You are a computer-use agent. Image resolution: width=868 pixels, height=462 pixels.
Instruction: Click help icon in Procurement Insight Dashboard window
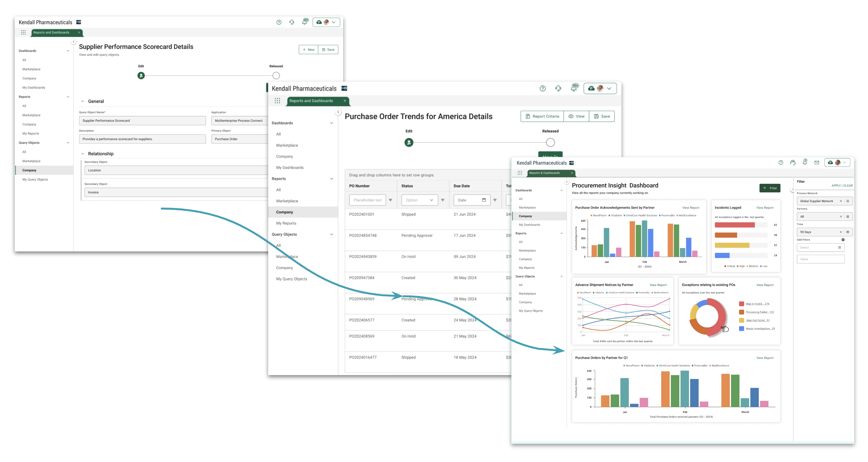click(x=781, y=163)
